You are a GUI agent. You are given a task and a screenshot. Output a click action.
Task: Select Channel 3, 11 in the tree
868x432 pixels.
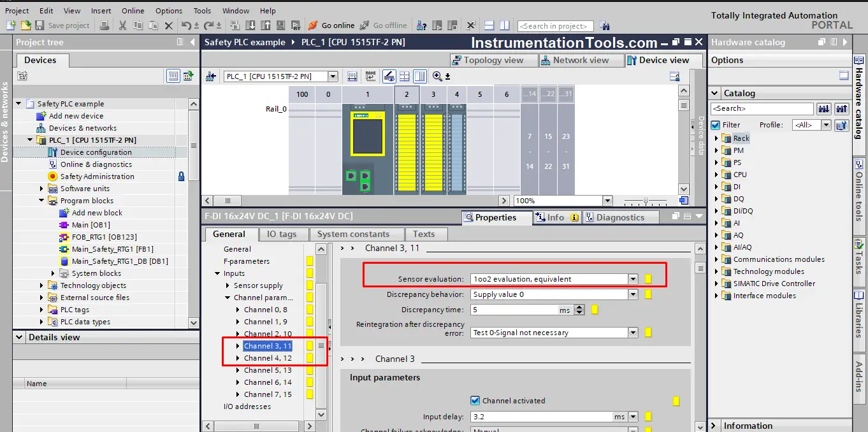click(x=268, y=346)
